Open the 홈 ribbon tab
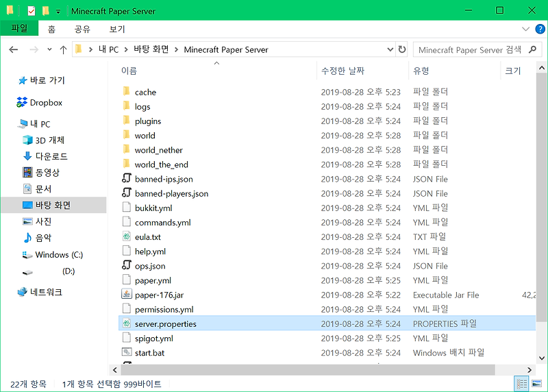The height and width of the screenshot is (392, 548). (52, 29)
